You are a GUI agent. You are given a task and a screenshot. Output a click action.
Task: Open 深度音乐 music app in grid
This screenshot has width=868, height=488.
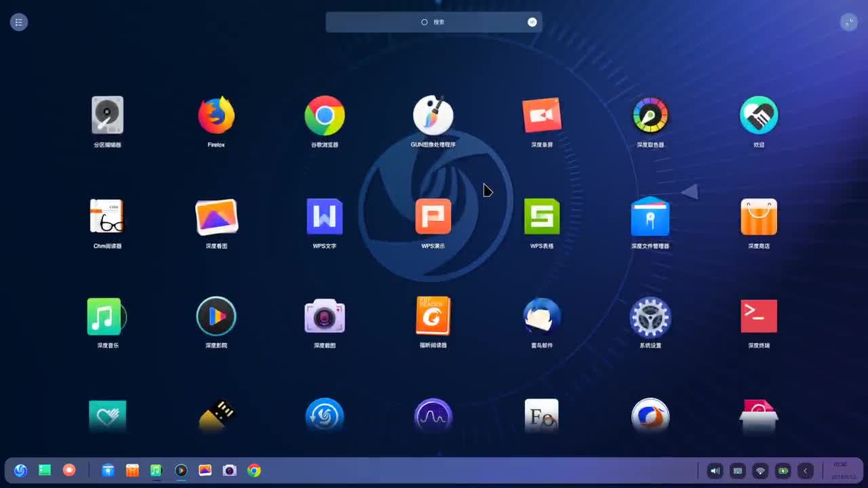106,316
